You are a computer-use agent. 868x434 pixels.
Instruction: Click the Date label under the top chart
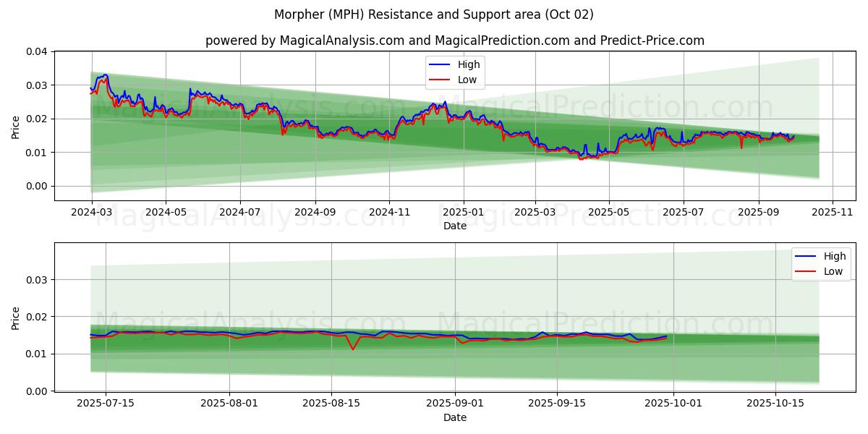(455, 226)
